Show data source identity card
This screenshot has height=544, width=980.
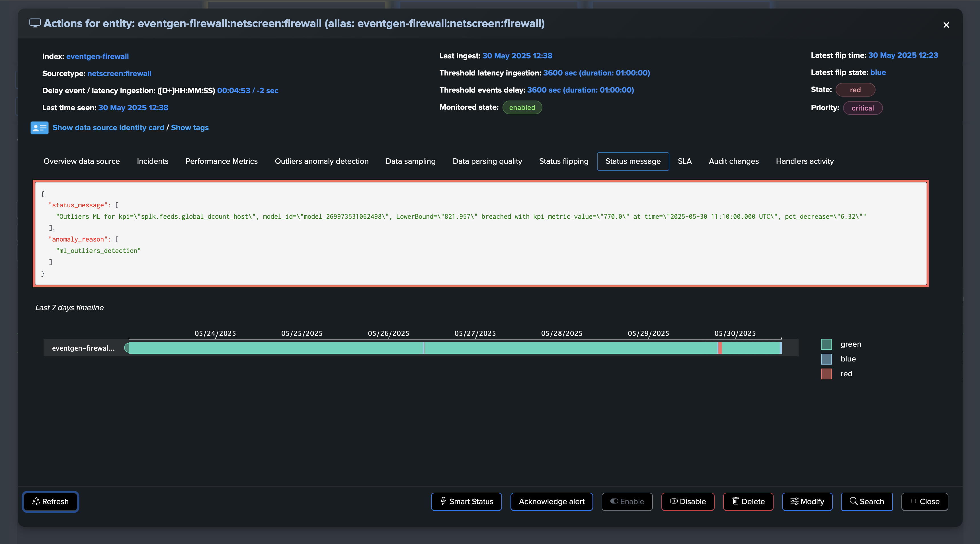click(x=108, y=128)
